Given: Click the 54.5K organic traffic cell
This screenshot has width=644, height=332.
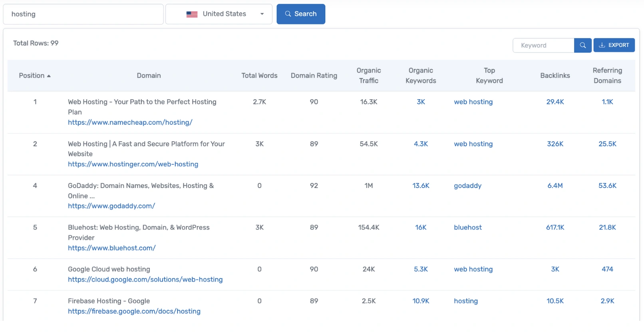Looking at the screenshot, I should pos(369,144).
